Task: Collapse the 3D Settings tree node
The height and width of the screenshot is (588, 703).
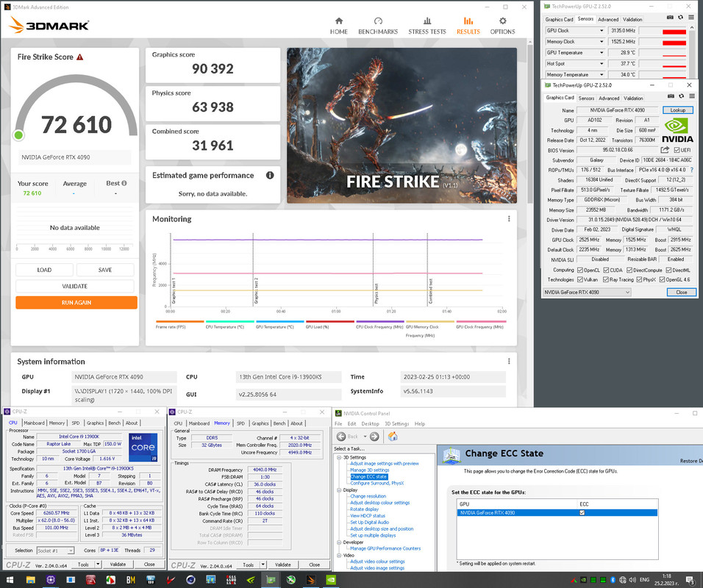Action: click(x=339, y=458)
